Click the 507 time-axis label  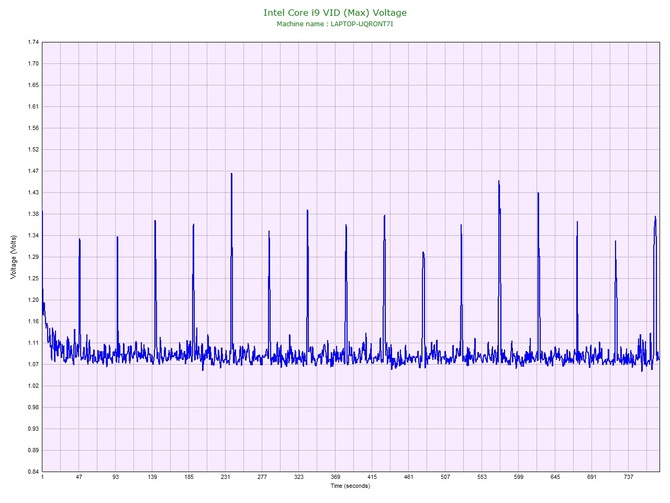(x=445, y=477)
